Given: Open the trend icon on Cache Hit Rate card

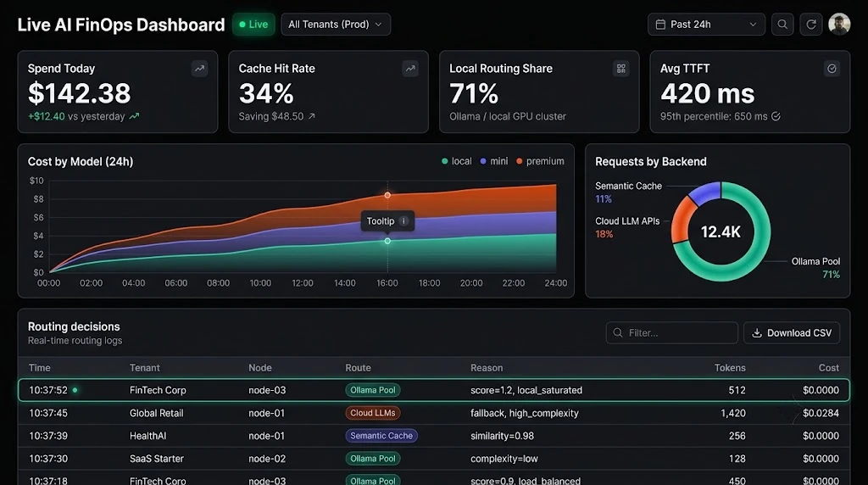Looking at the screenshot, I should coord(410,69).
